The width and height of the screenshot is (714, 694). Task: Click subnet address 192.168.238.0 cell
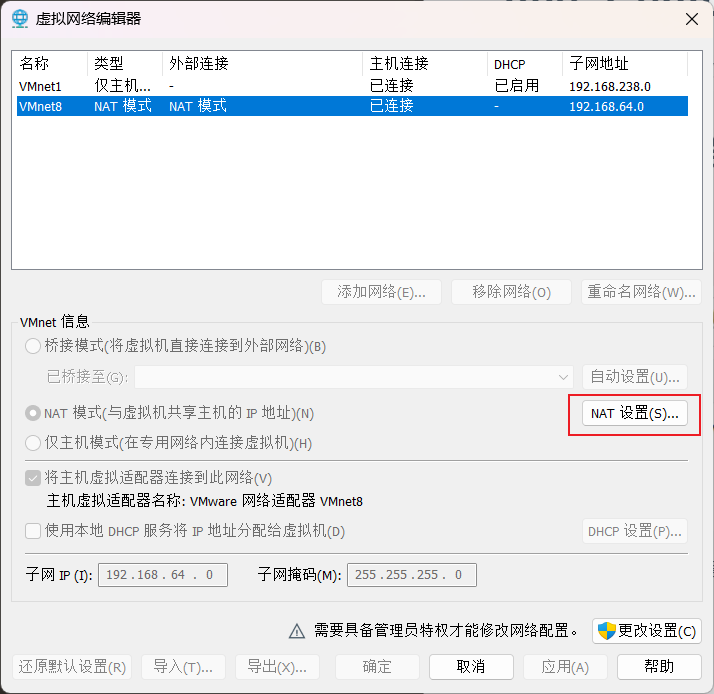(x=610, y=87)
